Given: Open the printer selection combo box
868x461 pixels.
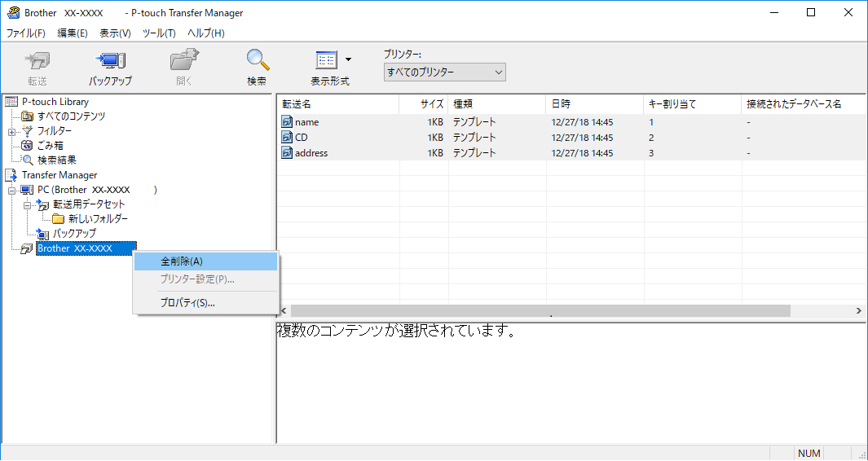Looking at the screenshot, I should coord(444,72).
